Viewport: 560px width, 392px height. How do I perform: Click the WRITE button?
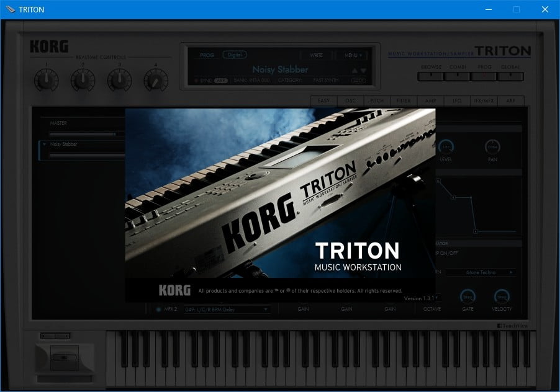[x=317, y=55]
